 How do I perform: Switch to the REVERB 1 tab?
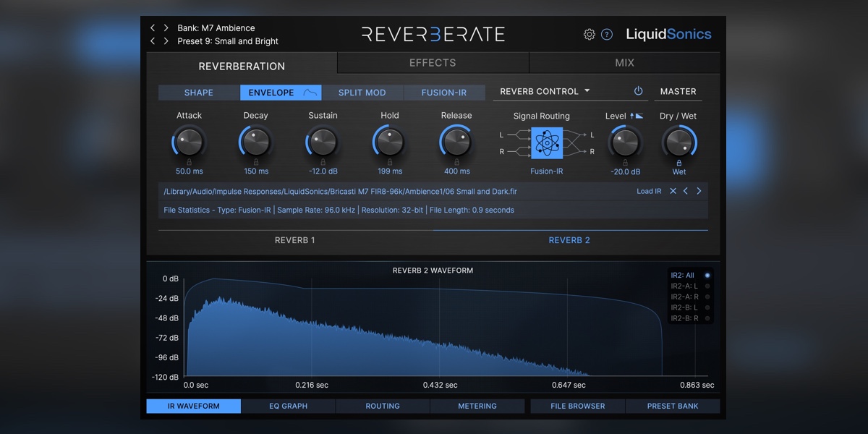pos(294,240)
